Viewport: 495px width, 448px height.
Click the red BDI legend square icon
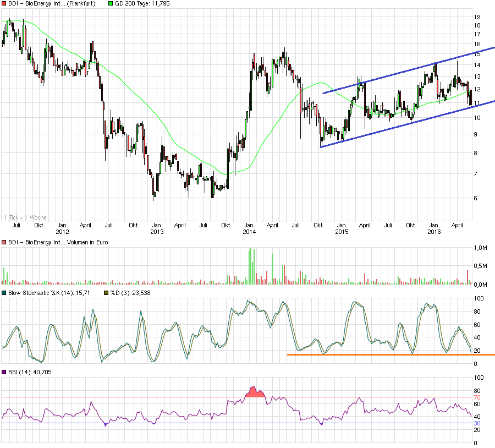(4, 3)
